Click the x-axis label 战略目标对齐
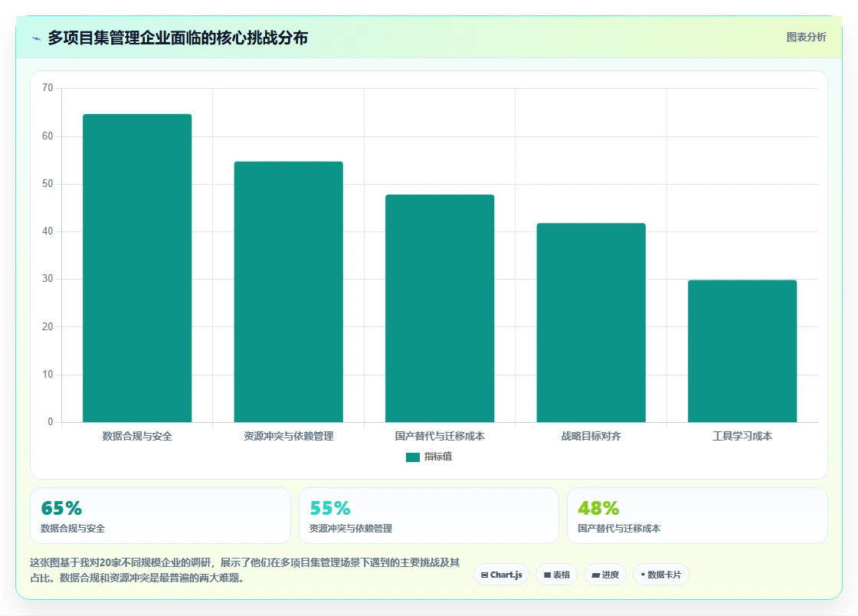The height and width of the screenshot is (616, 858). 591,436
